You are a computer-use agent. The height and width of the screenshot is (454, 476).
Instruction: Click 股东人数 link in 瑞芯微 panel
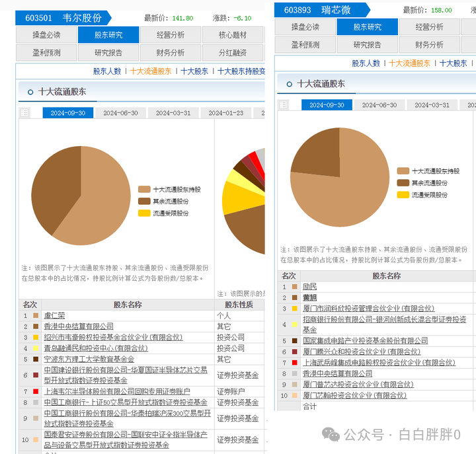[x=366, y=63]
